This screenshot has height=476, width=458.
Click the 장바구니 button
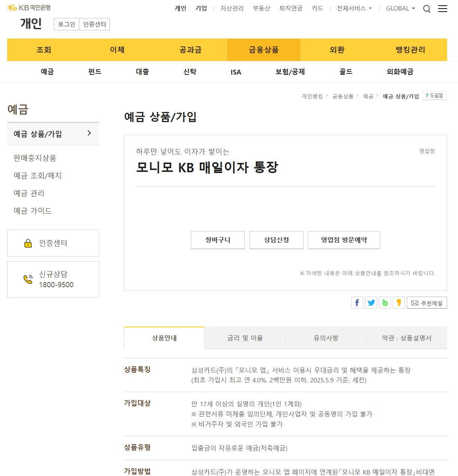(x=218, y=240)
